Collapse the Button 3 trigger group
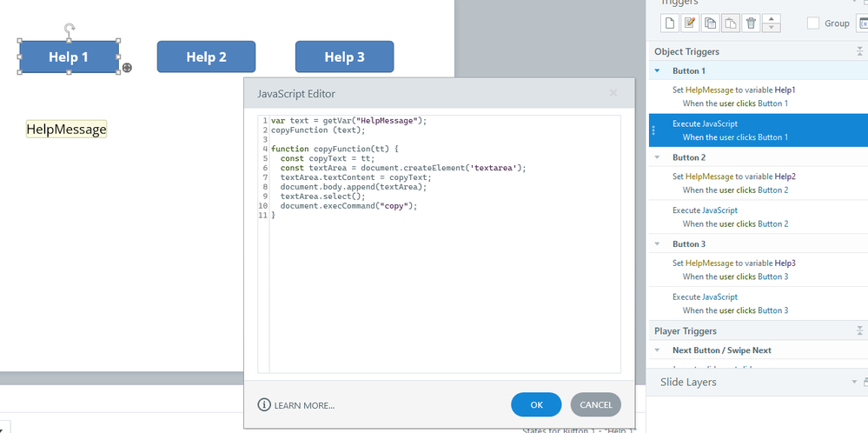Screen dimensions: 868x433 [x=658, y=243]
